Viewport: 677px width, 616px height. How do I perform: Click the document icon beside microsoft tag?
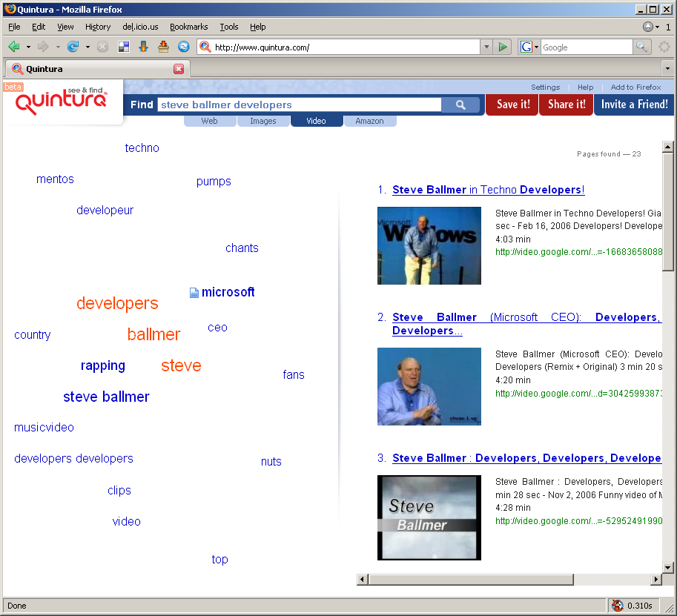(x=194, y=293)
